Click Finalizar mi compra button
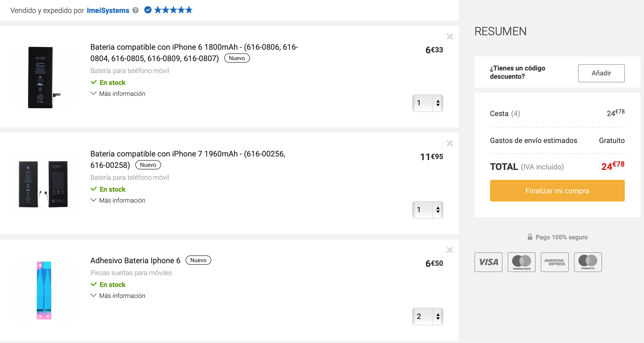Image resolution: width=644 pixels, height=343 pixels. point(557,191)
